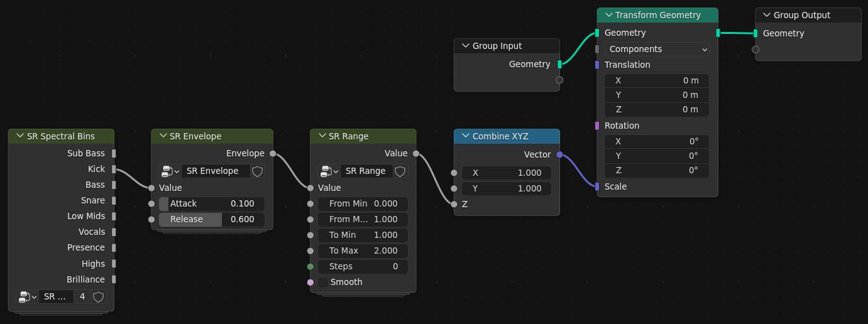This screenshot has height=324, width=868.
Task: Toggle fake user shield on SR Range
Action: [x=400, y=171]
